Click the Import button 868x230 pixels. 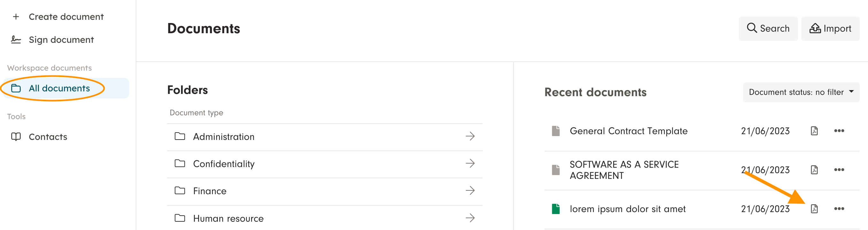[x=830, y=29]
